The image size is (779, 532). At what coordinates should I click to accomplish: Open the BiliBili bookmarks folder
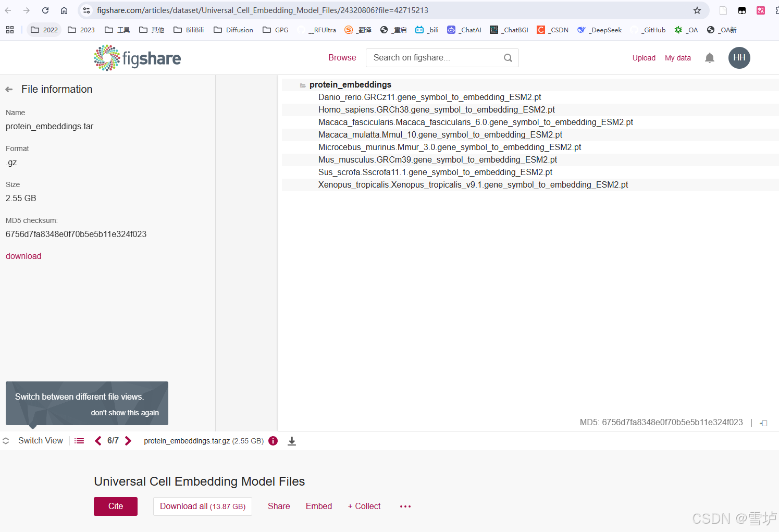189,30
